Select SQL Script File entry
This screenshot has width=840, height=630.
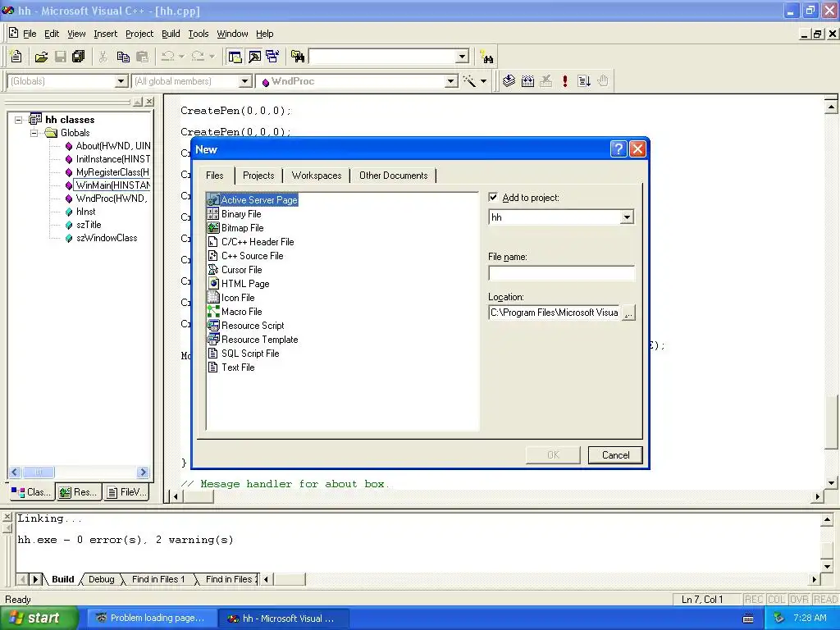[244, 353]
